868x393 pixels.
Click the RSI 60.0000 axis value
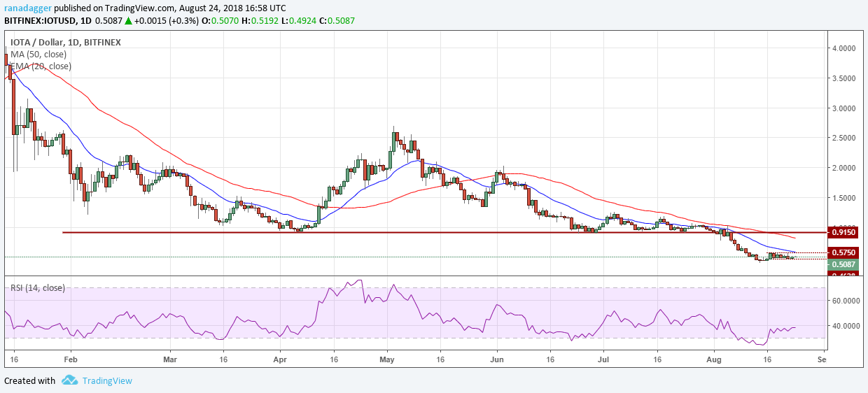click(x=846, y=300)
